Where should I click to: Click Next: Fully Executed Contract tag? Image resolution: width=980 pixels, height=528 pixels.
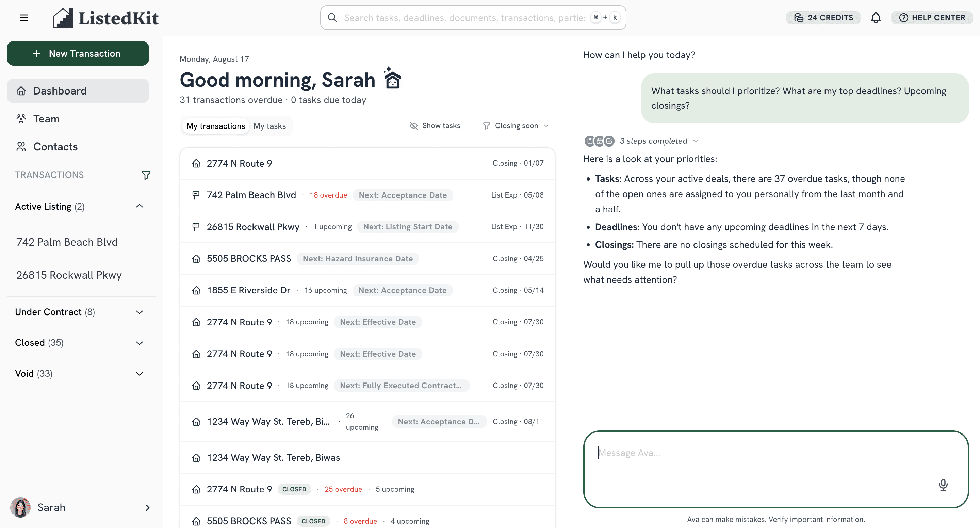402,386
